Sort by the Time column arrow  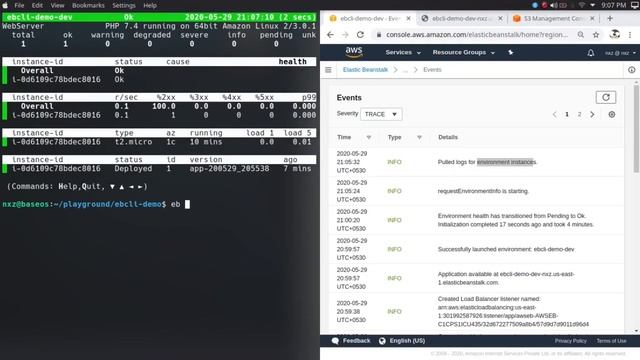[369, 137]
